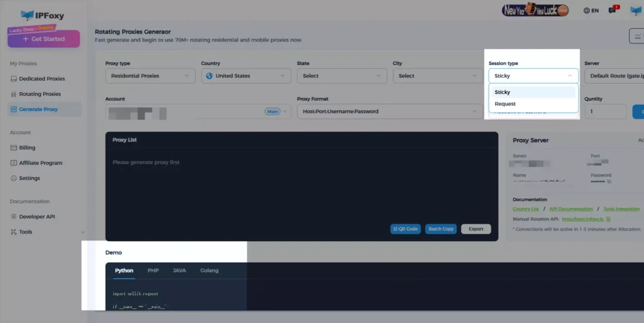The image size is (644, 323).
Task: Copy the Manual Rotation API URL
Action: pos(608,218)
